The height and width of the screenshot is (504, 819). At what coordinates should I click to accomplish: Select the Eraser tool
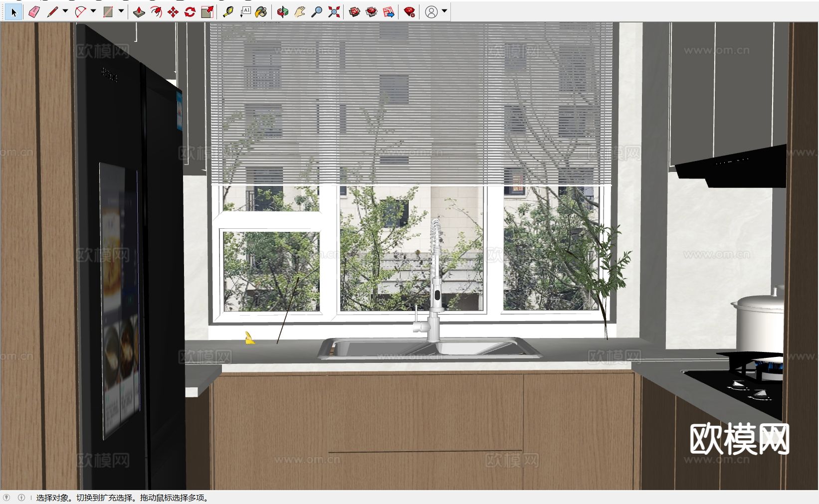[x=33, y=12]
